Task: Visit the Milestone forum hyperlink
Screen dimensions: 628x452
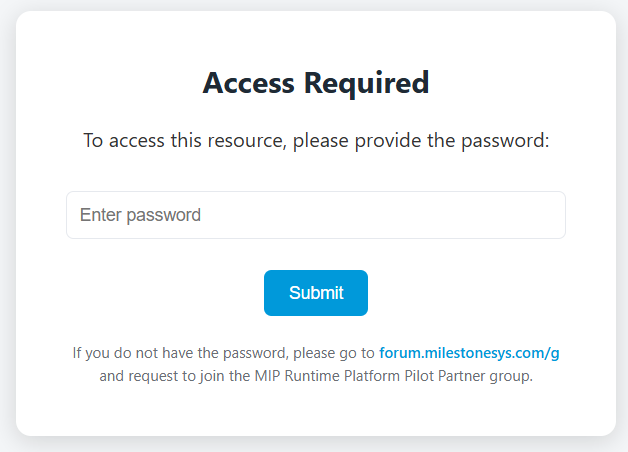Action: pos(476,353)
